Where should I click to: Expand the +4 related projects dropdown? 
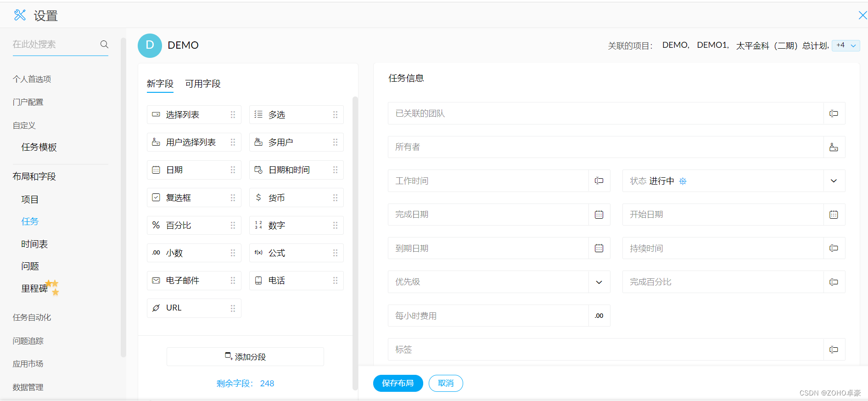click(846, 45)
